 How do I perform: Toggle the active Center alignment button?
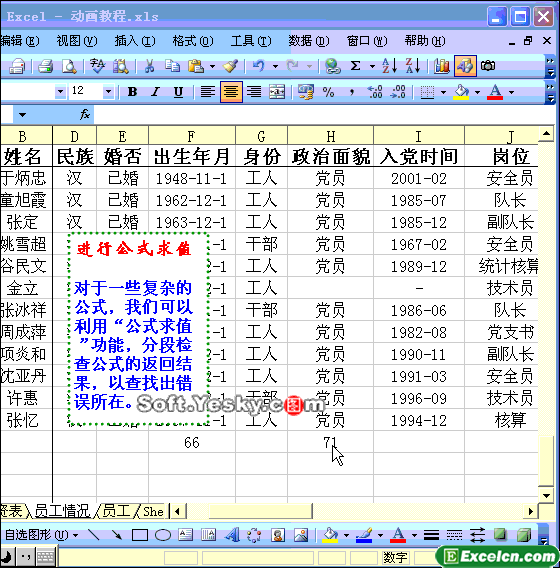click(x=231, y=92)
